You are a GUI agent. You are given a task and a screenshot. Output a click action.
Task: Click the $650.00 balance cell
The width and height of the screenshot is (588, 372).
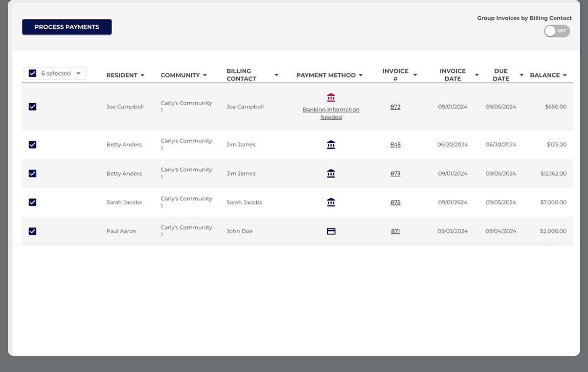click(x=556, y=107)
